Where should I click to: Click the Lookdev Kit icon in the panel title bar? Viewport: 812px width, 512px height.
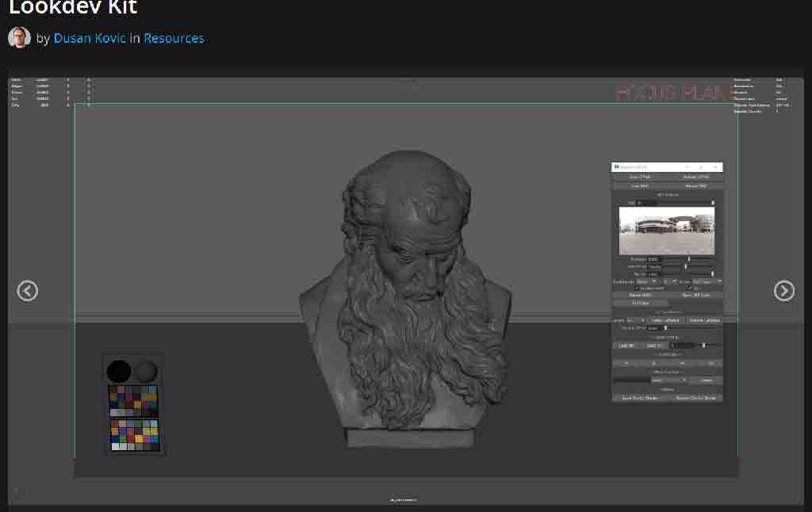[x=616, y=167]
